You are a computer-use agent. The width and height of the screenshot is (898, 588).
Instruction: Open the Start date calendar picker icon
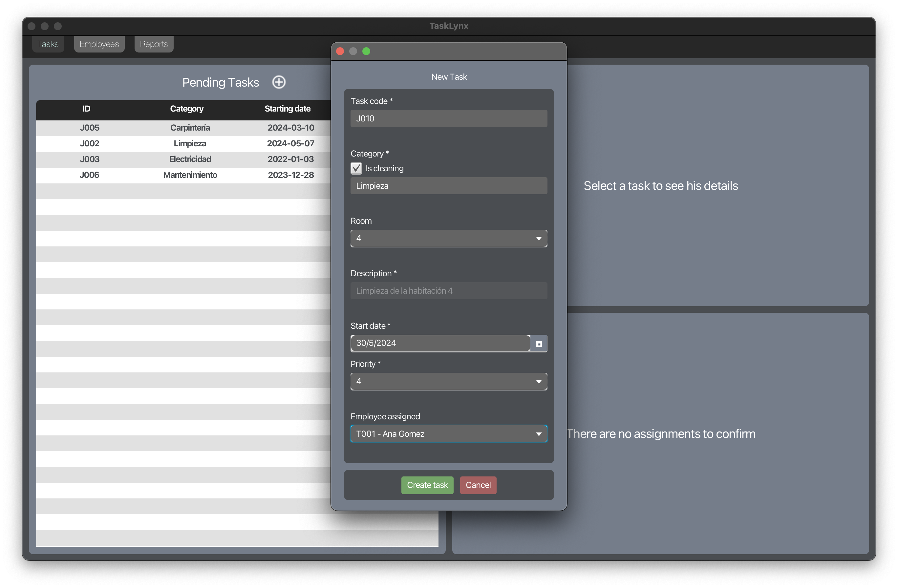538,344
